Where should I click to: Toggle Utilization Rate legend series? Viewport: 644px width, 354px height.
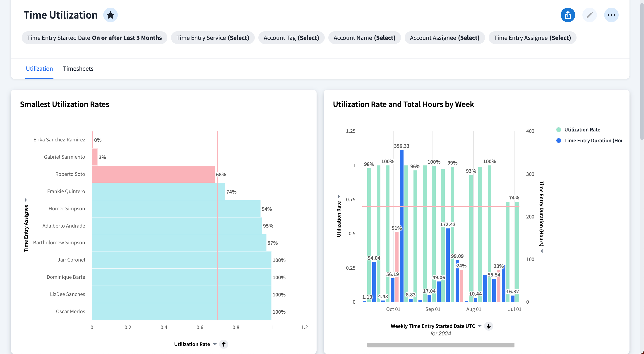click(582, 130)
